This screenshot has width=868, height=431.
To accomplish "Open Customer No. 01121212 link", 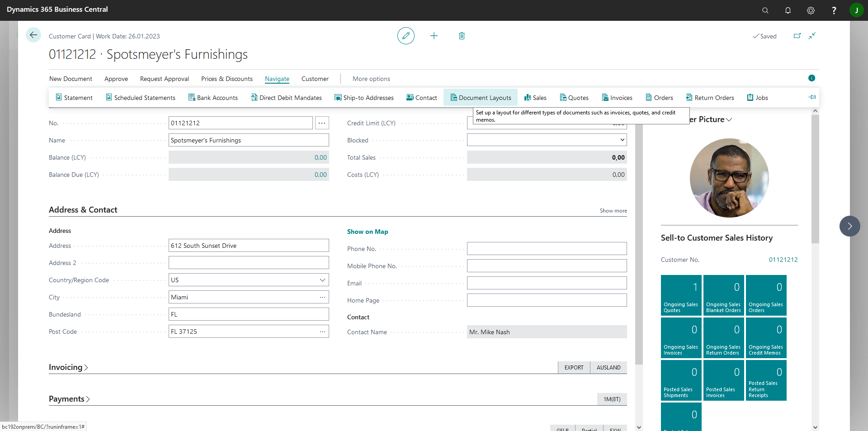I will point(783,260).
